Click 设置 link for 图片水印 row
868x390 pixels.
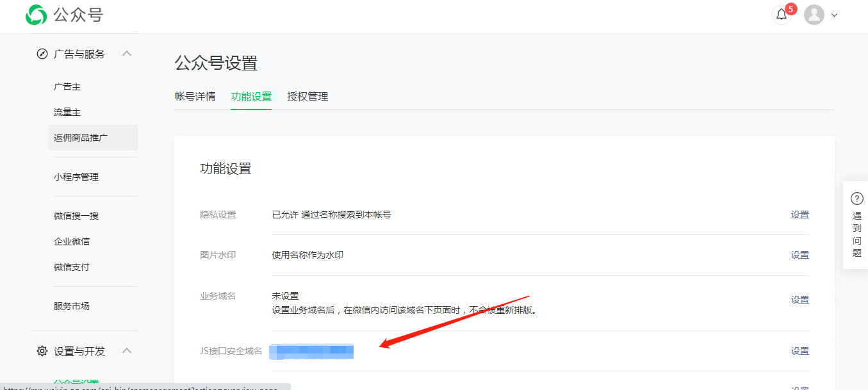[800, 255]
